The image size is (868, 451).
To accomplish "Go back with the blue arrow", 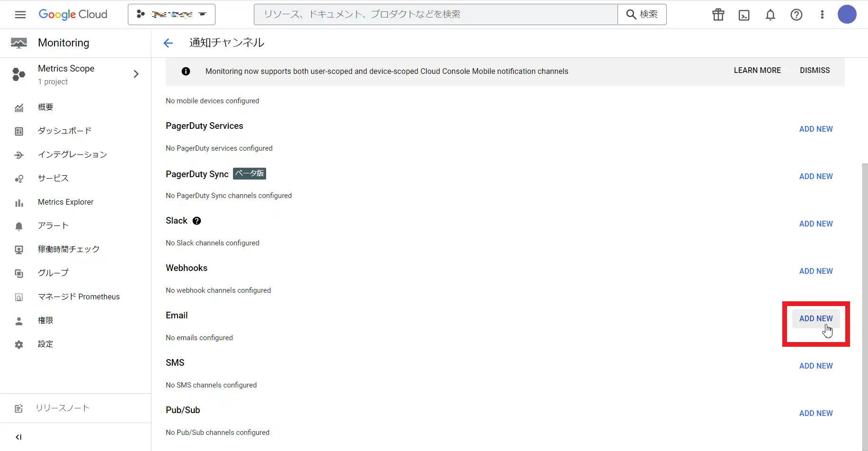I will 168,43.
